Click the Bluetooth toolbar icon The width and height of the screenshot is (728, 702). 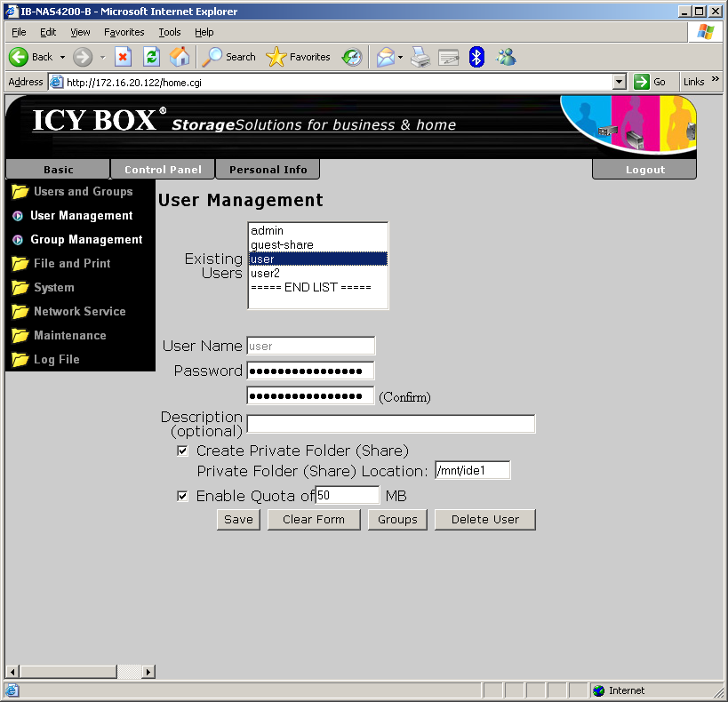(x=476, y=57)
